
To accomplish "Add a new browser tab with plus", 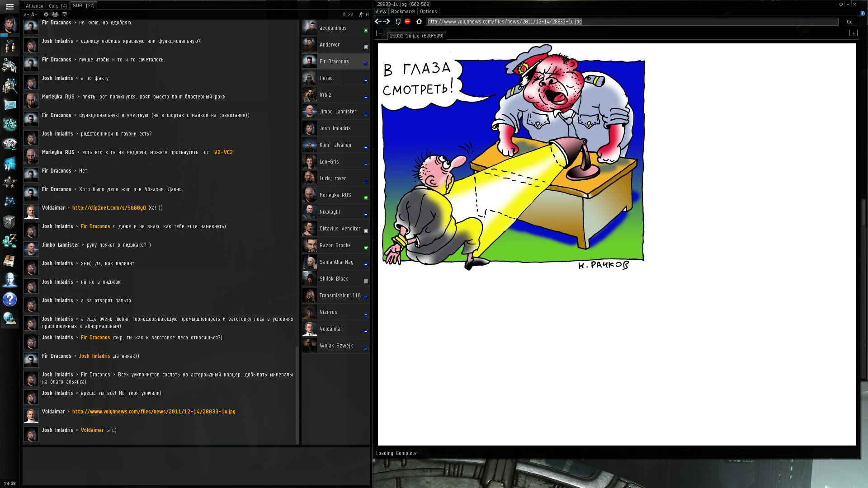I will 853,33.
